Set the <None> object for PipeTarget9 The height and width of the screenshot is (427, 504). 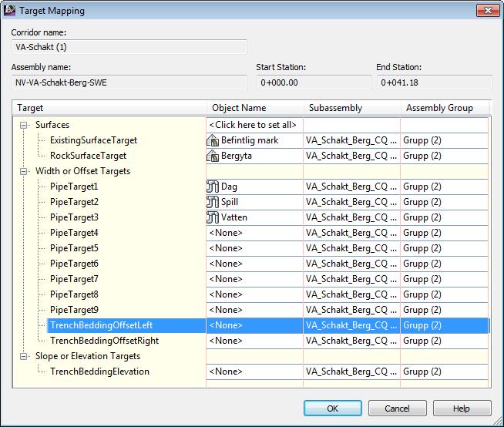(x=254, y=310)
